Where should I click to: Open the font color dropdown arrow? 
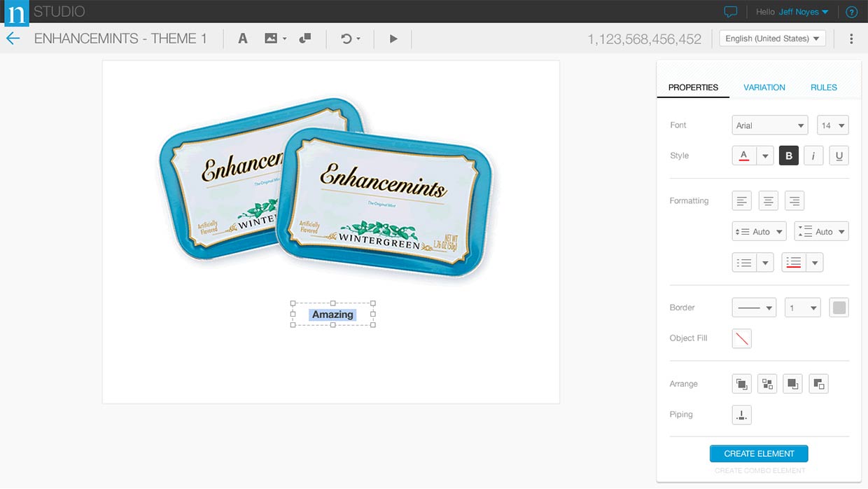[x=765, y=156]
